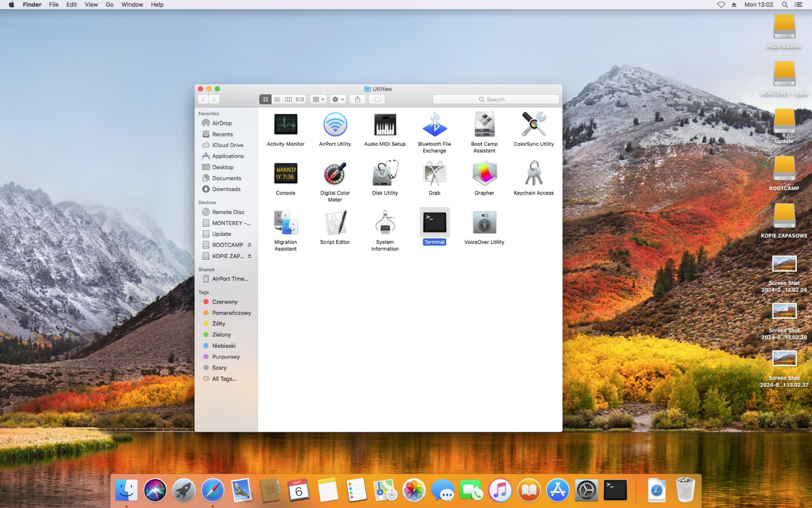This screenshot has height=508, width=812.
Task: Select Digital Color Meter icon
Action: click(335, 174)
